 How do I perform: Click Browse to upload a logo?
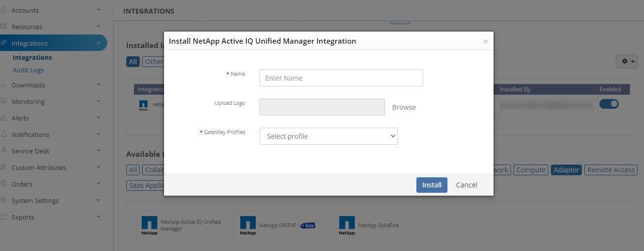click(404, 107)
